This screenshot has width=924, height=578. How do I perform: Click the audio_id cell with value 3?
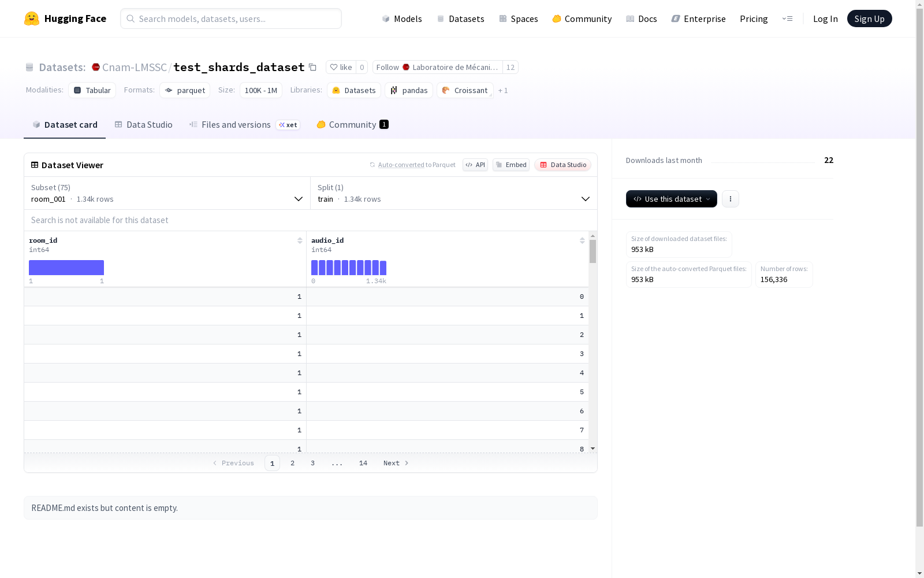448,354
